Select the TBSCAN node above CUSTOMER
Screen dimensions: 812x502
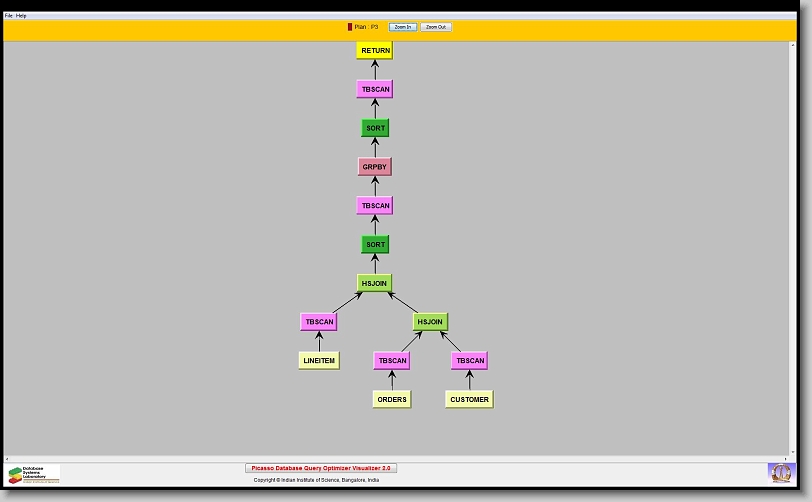[469, 360]
